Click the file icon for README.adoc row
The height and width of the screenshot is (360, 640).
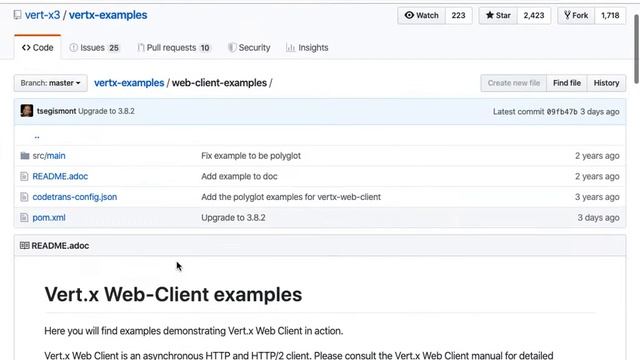tap(24, 176)
